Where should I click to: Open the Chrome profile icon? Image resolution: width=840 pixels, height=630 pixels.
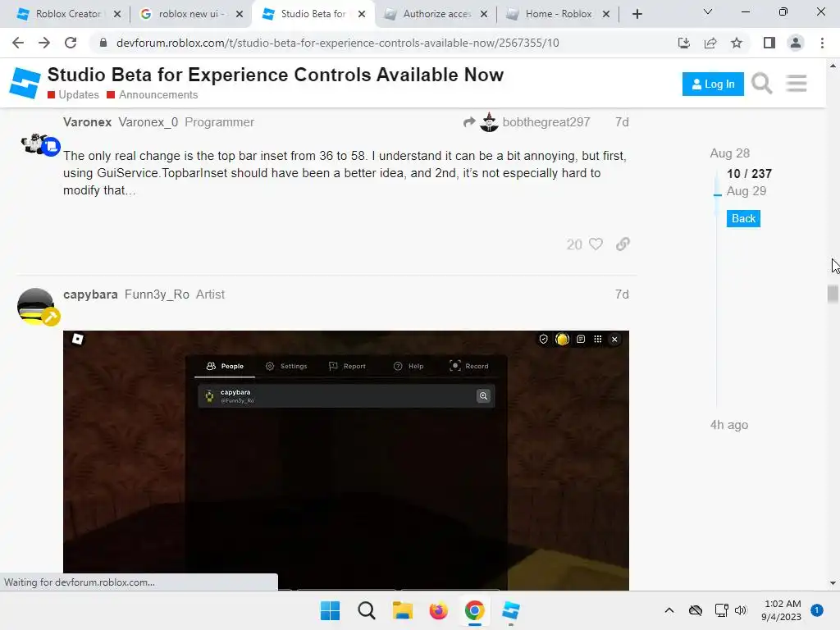click(x=796, y=43)
